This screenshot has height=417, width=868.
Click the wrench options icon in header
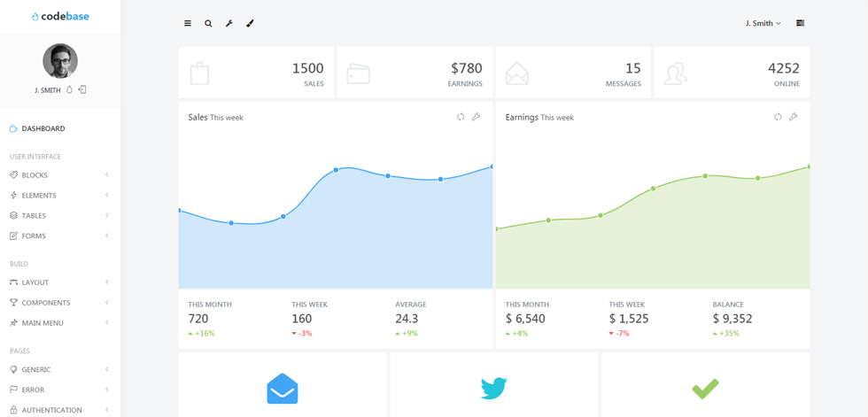(229, 23)
